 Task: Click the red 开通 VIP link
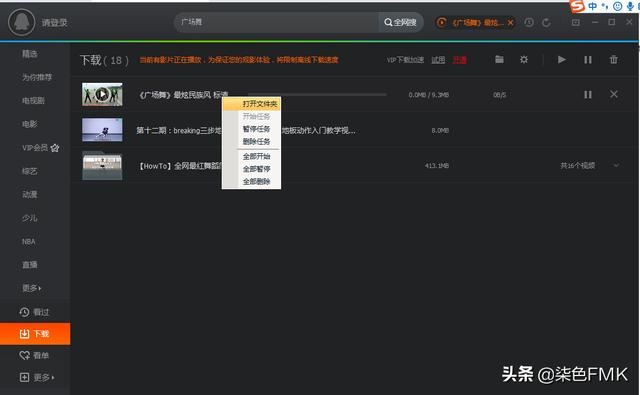coord(459,60)
